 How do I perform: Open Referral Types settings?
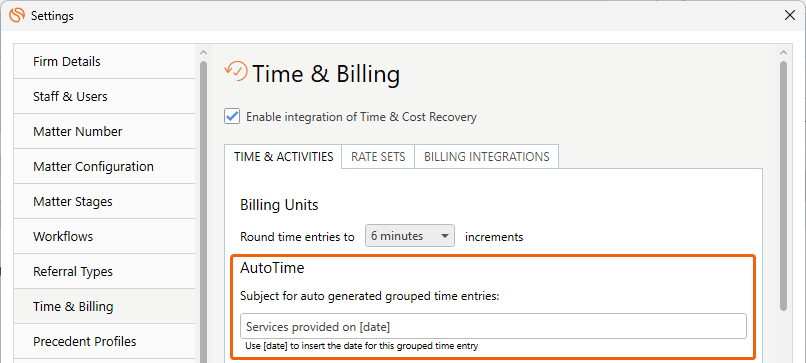click(104, 271)
